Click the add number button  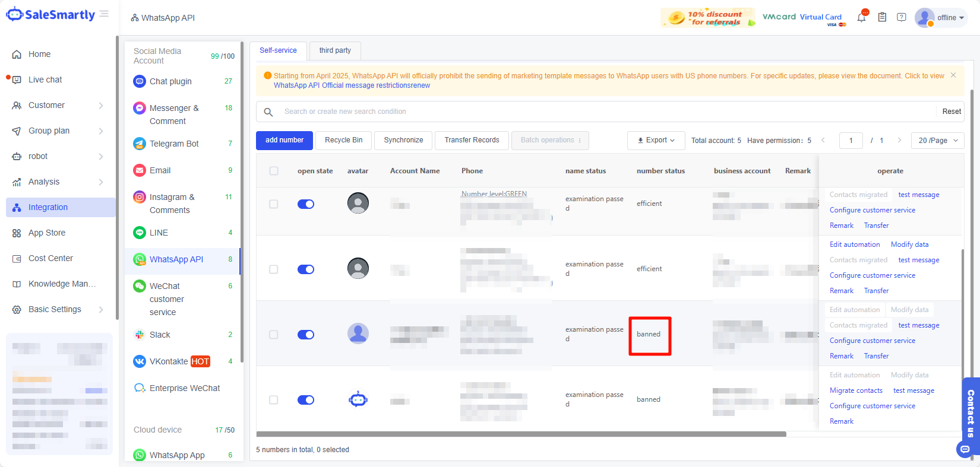coord(284,141)
